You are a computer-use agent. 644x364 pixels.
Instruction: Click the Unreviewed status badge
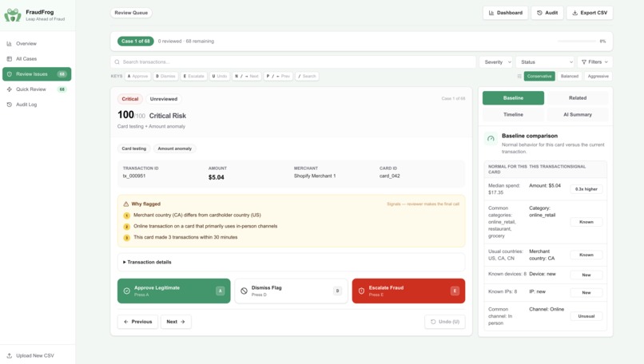pos(164,99)
